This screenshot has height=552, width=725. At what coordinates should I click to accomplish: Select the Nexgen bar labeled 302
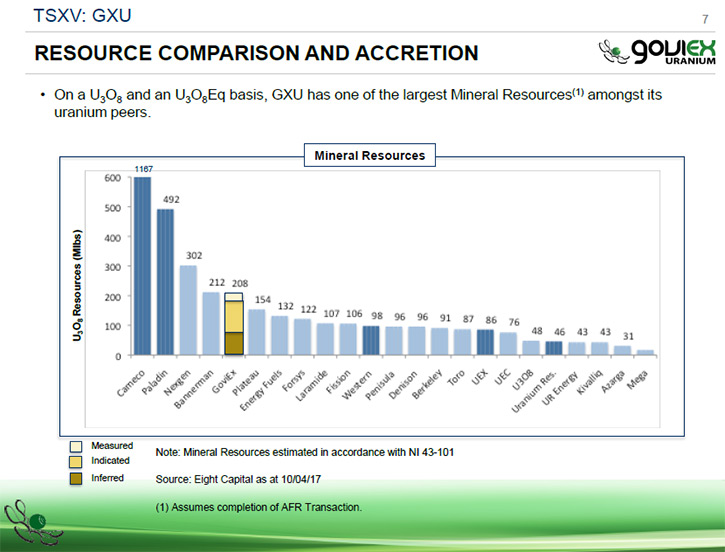pyautogui.click(x=188, y=310)
